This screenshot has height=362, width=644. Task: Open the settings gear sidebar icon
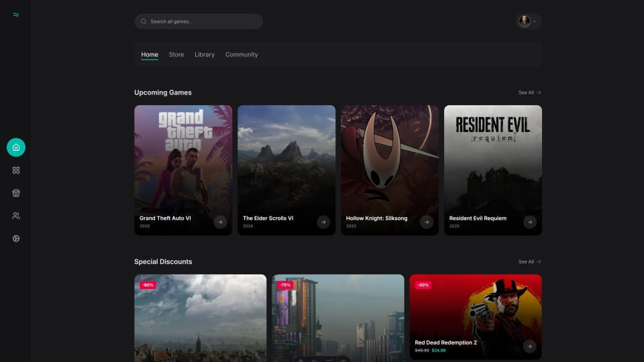(16, 239)
